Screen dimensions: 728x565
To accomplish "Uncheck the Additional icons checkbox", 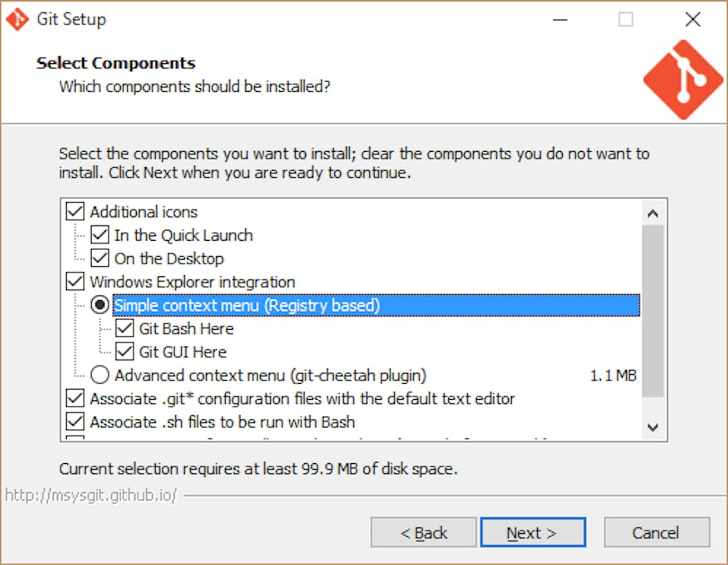I will pyautogui.click(x=75, y=211).
